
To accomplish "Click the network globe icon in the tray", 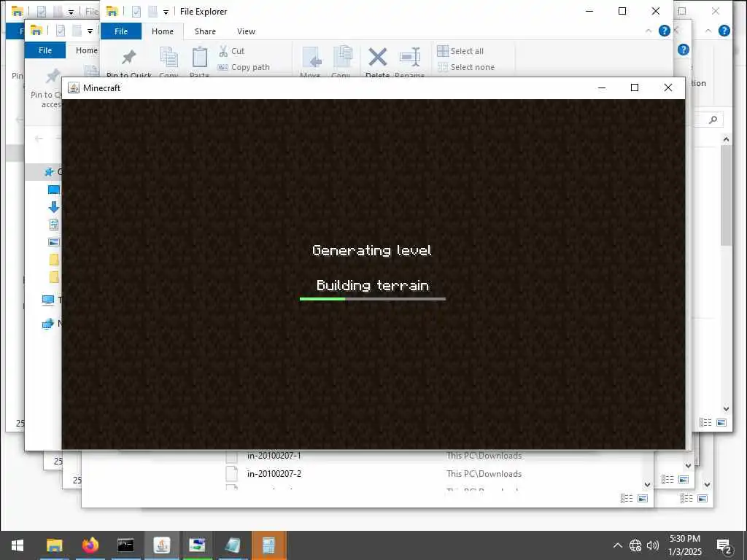I will tap(635, 545).
